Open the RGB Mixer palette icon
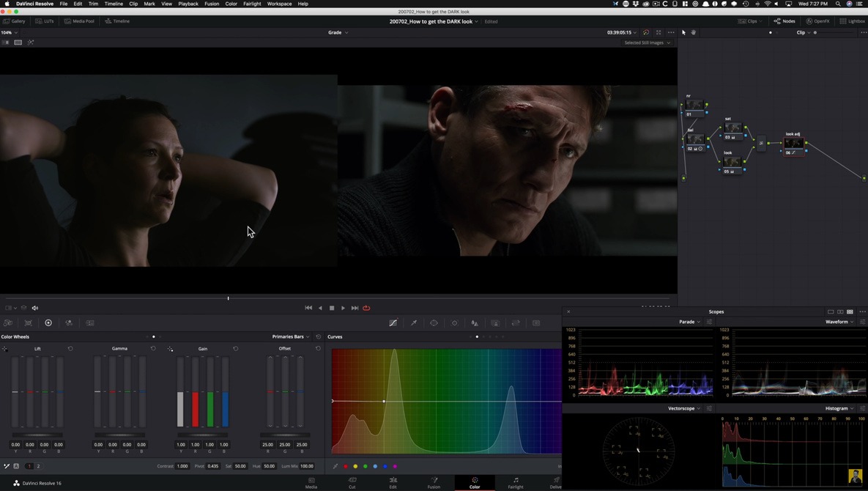Screen dimensions: 868x491 point(69,322)
